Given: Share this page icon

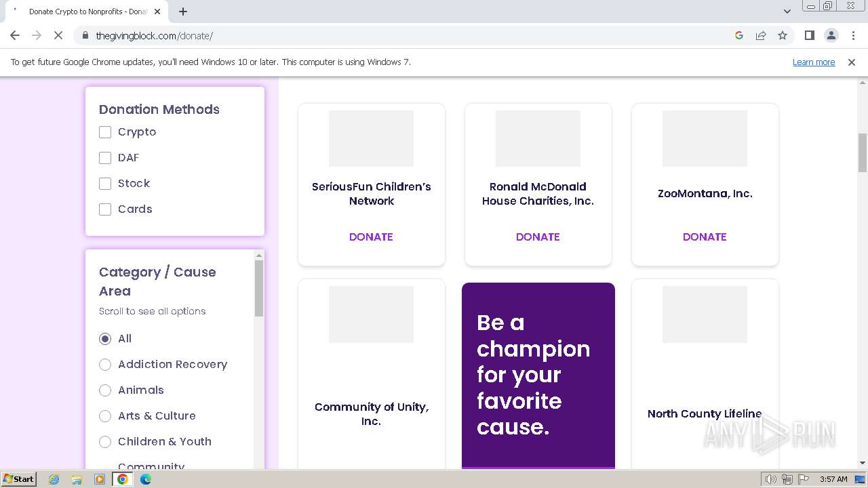Looking at the screenshot, I should coord(761,35).
